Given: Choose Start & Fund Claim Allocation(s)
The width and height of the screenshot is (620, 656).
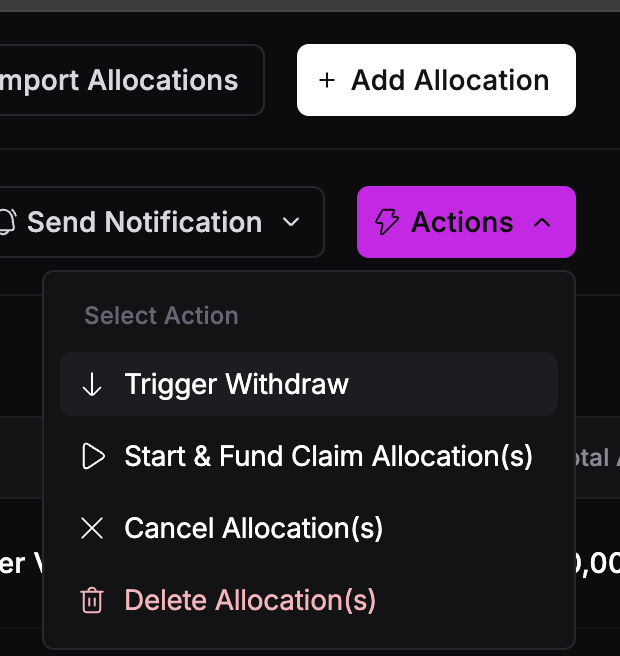Looking at the screenshot, I should coord(328,457).
